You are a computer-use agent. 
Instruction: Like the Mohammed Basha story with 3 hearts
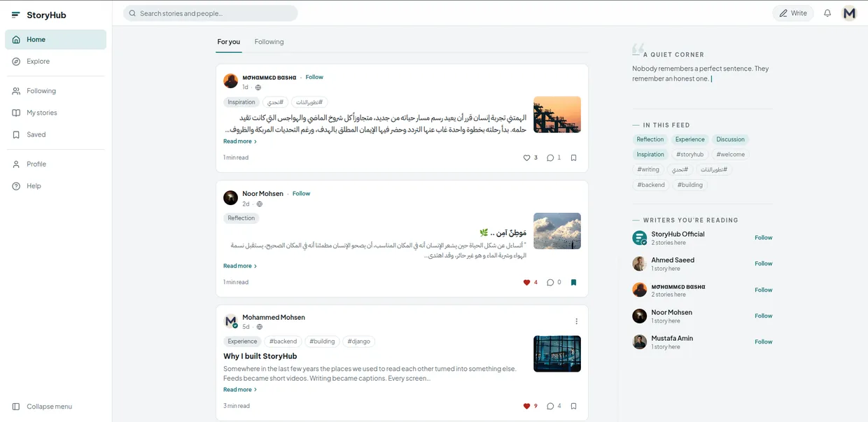(x=527, y=158)
